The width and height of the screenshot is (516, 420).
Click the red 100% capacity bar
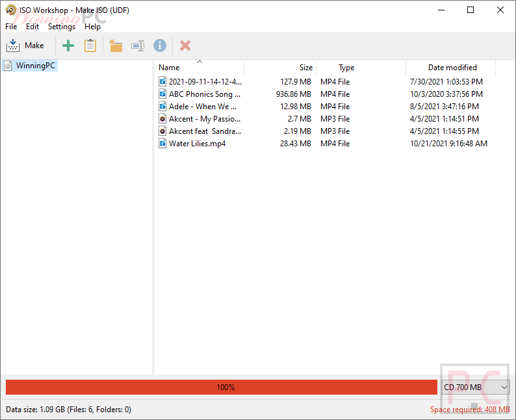point(222,387)
